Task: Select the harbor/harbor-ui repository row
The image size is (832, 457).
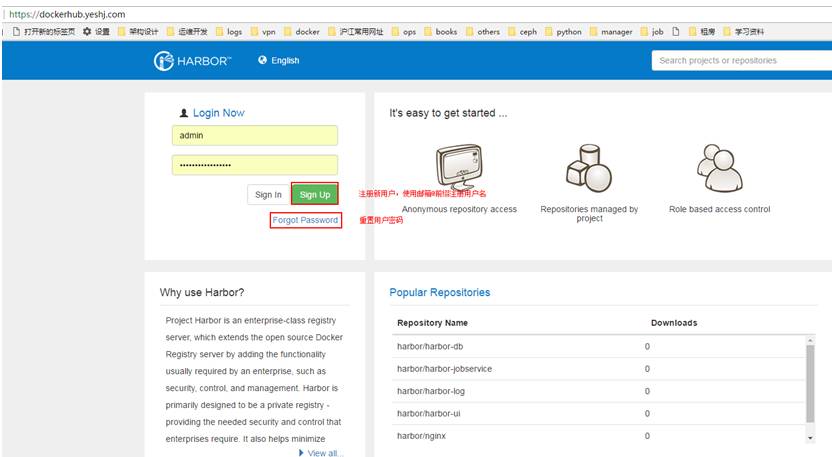Action: 599,413
